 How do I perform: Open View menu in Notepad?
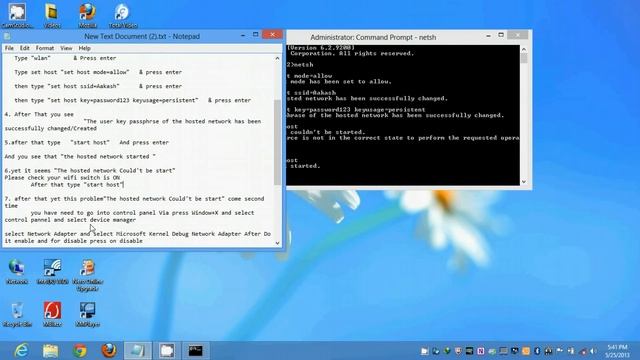tap(66, 48)
